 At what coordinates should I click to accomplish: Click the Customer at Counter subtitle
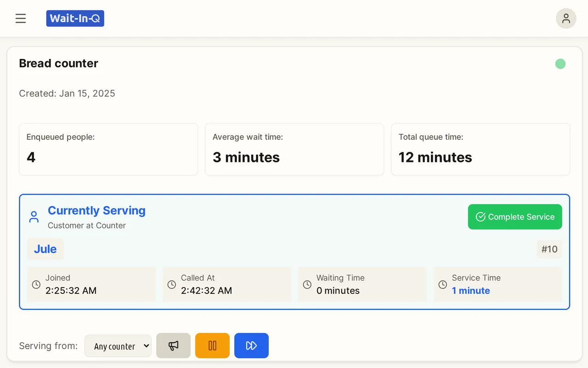[87, 225]
